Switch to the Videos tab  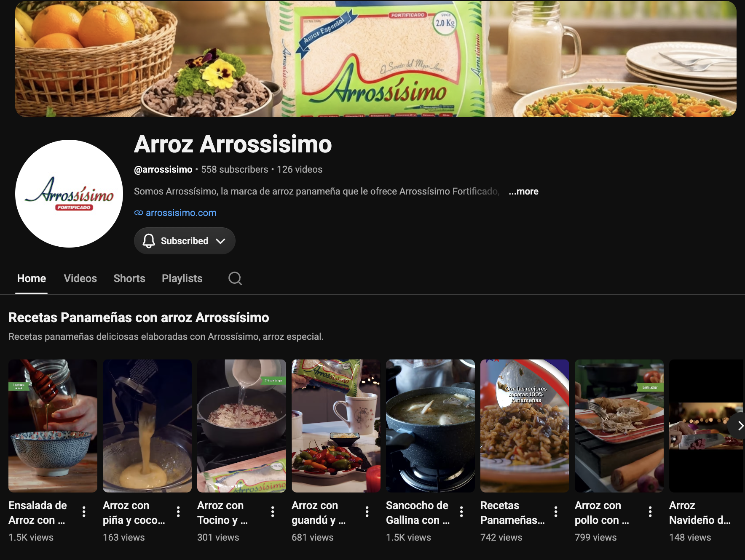[80, 278]
